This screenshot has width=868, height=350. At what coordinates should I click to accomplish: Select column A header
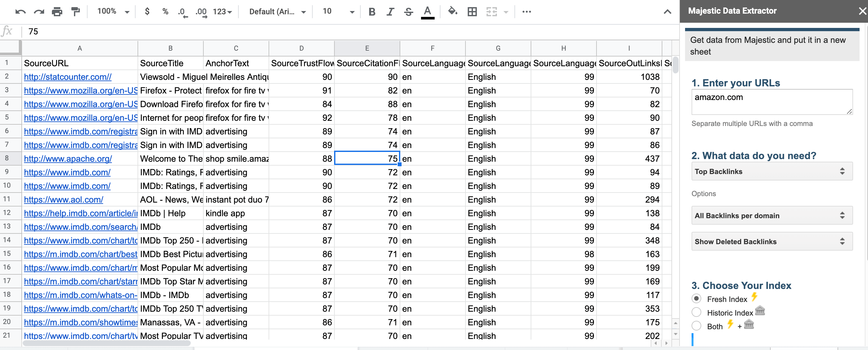tap(79, 48)
